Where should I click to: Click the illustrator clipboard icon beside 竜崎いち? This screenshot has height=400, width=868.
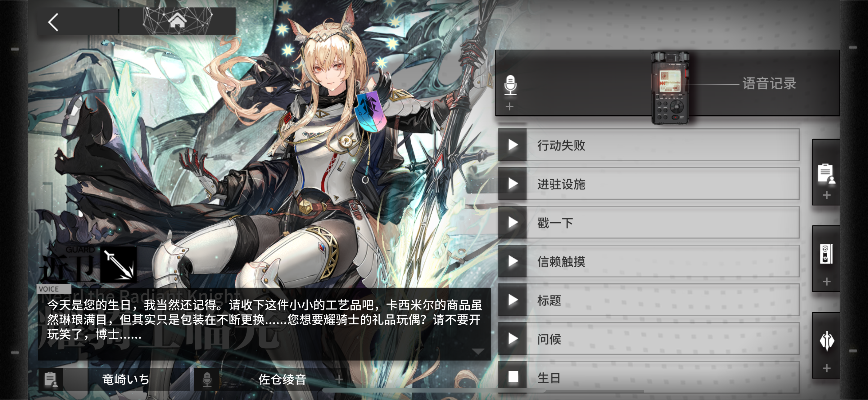click(51, 379)
